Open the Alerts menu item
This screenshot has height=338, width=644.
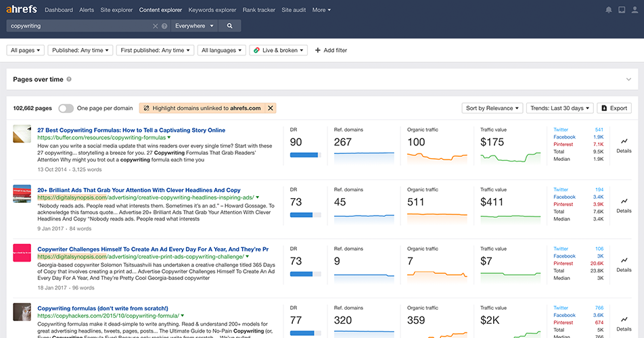87,10
